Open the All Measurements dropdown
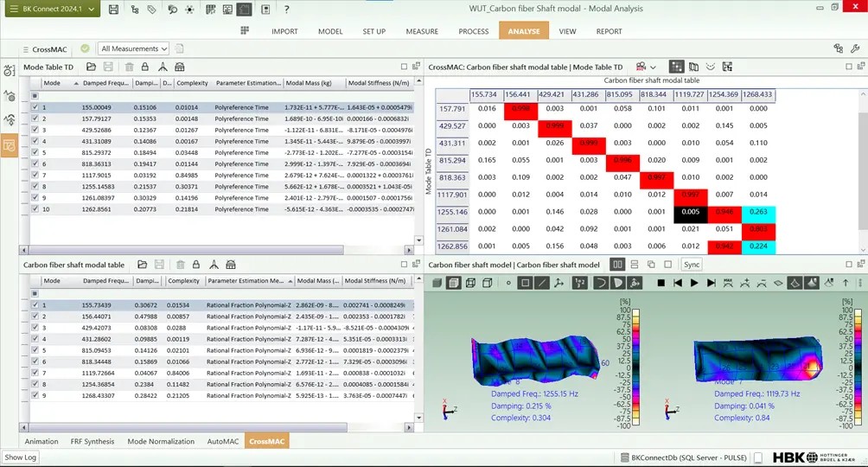The width and height of the screenshot is (868, 467). [134, 48]
